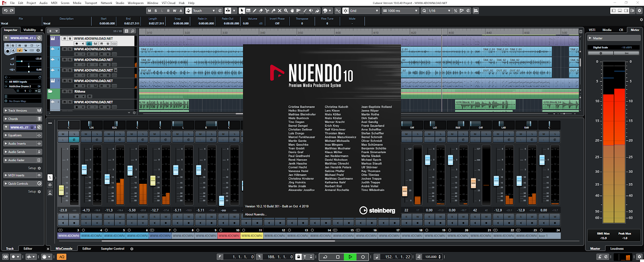The width and height of the screenshot is (644, 262).
Task: Show or hide the lower zone
Action: click(620, 10)
